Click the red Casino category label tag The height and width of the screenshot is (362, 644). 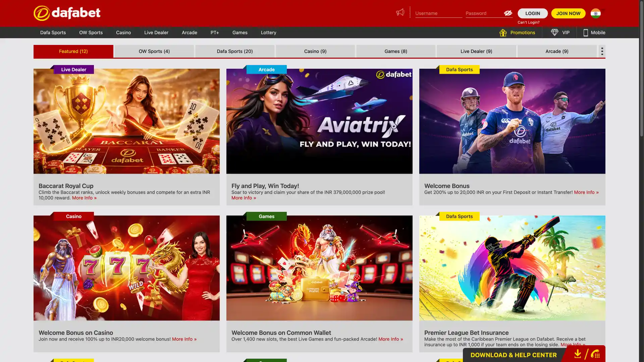click(73, 216)
